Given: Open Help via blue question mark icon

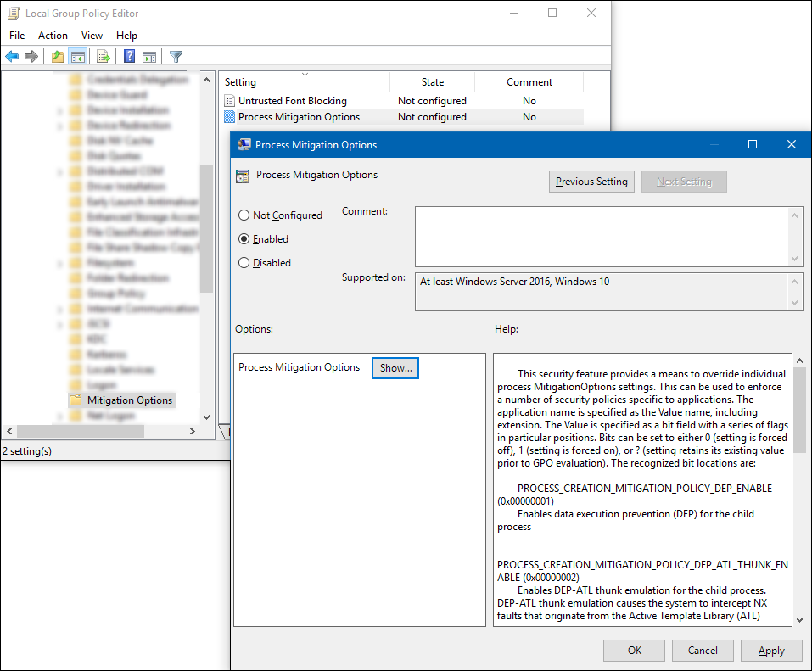Looking at the screenshot, I should tap(129, 57).
